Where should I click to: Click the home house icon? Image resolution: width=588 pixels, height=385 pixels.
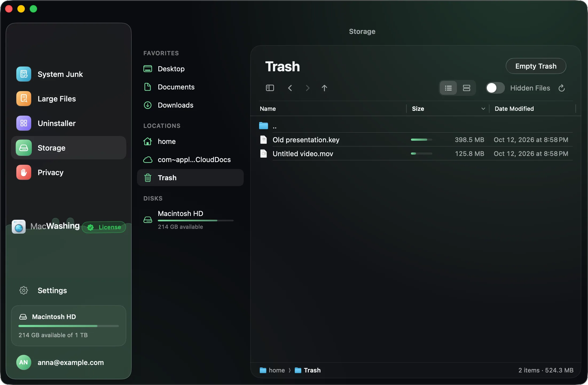coord(148,141)
